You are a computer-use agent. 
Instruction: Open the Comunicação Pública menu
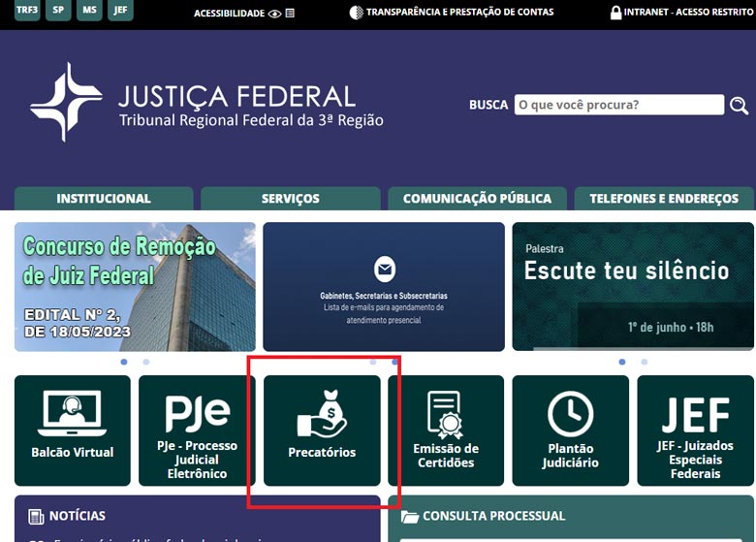pos(477,198)
